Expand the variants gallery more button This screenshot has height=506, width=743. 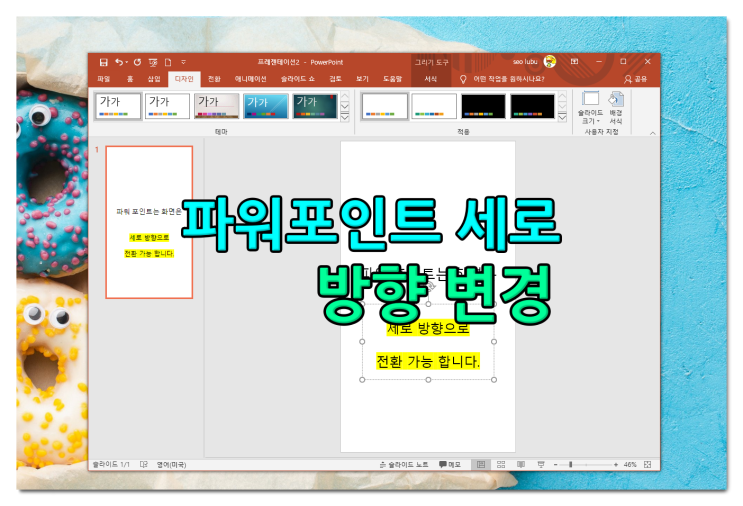562,117
